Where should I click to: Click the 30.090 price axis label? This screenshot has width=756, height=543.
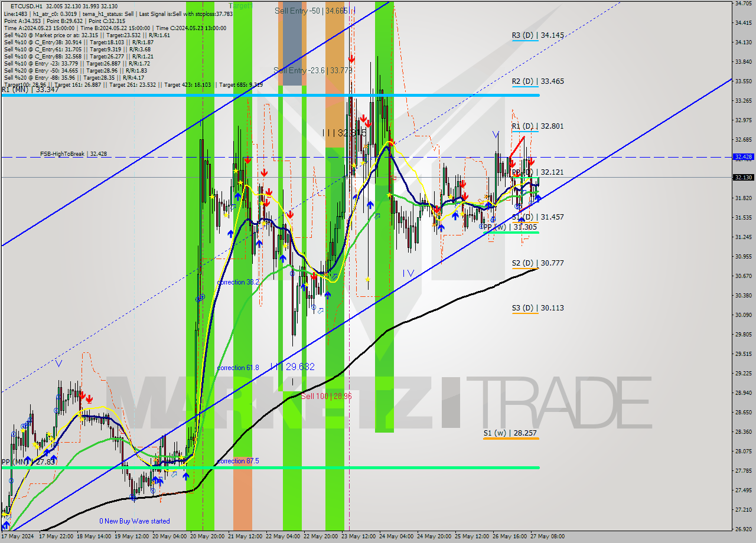tap(742, 315)
